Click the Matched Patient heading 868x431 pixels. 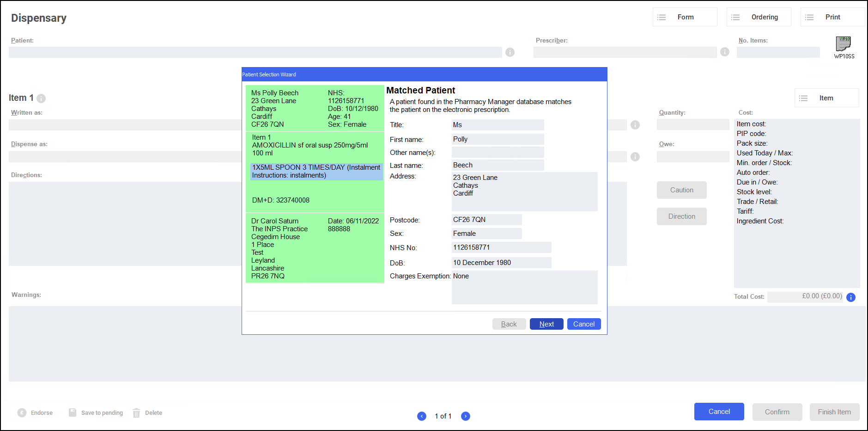point(421,91)
